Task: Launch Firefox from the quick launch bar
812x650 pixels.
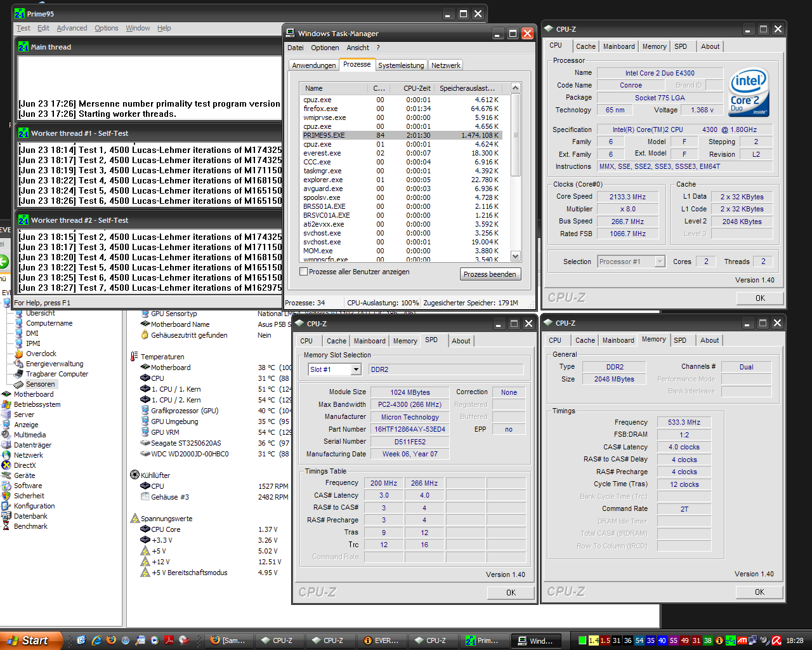Action: [112, 640]
